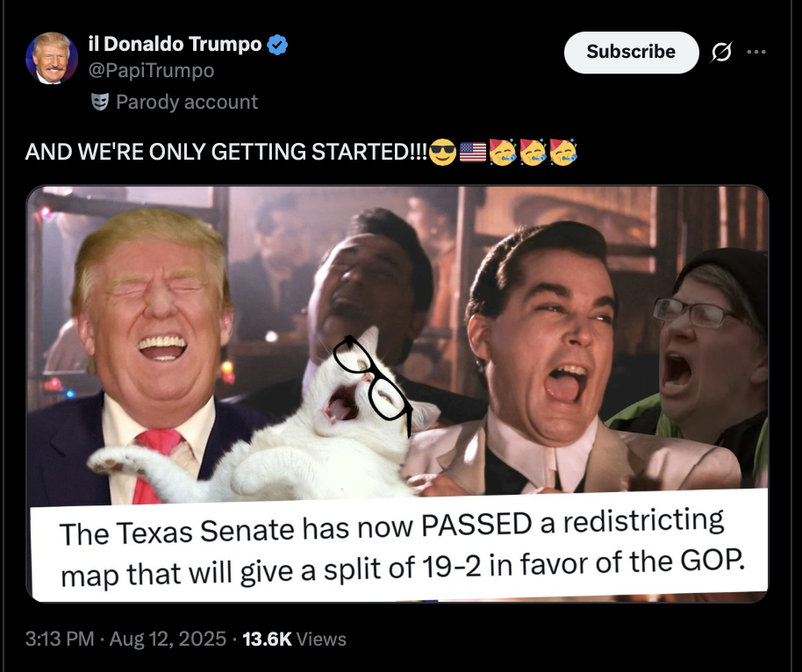Click the parody mask icon

pyautogui.click(x=100, y=102)
